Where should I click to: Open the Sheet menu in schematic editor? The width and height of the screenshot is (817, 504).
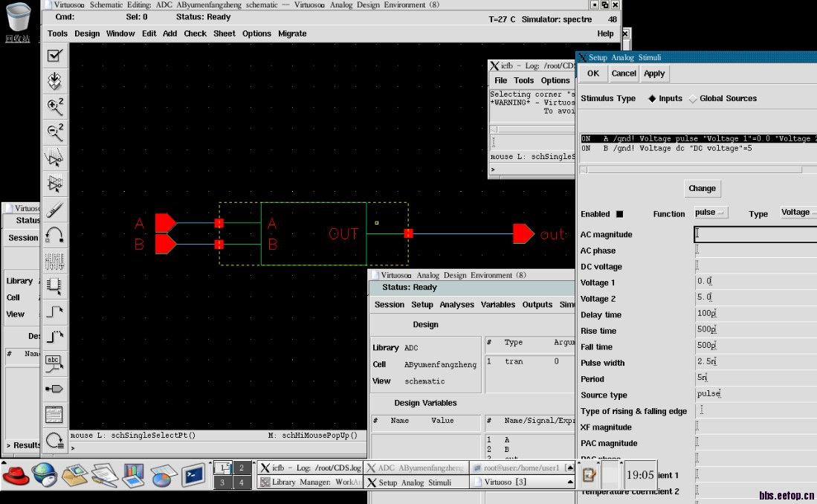point(224,33)
